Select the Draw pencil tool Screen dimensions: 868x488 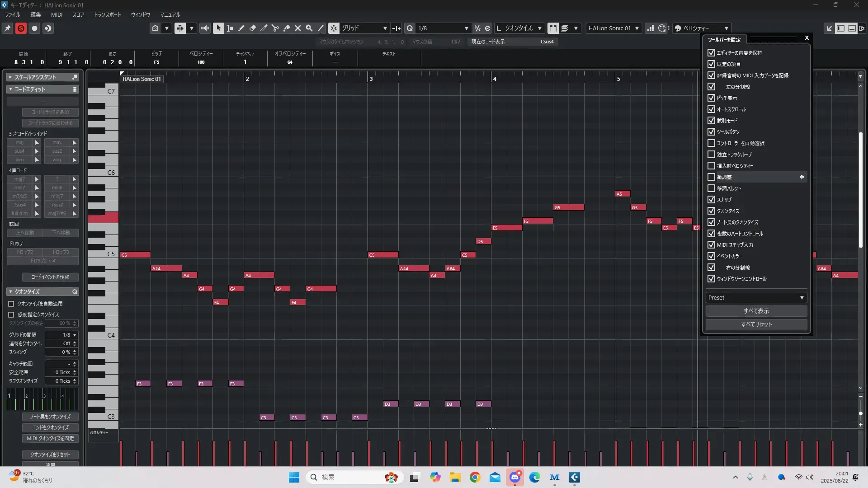(x=241, y=28)
